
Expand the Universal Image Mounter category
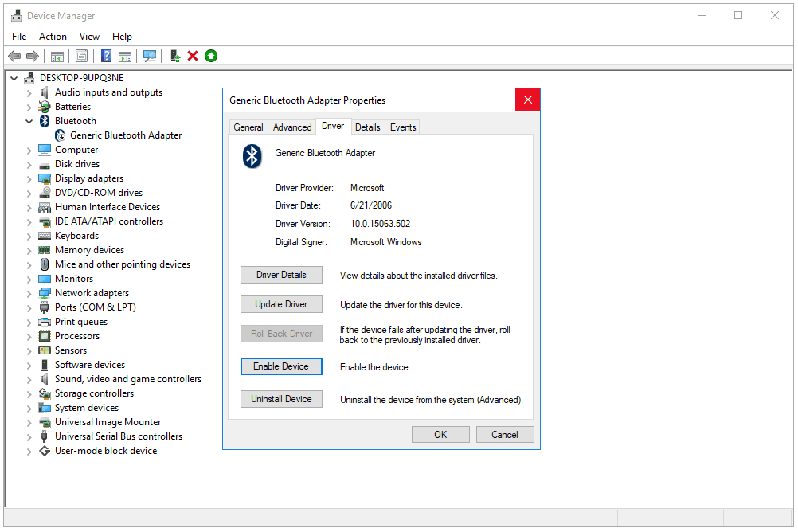(x=29, y=423)
